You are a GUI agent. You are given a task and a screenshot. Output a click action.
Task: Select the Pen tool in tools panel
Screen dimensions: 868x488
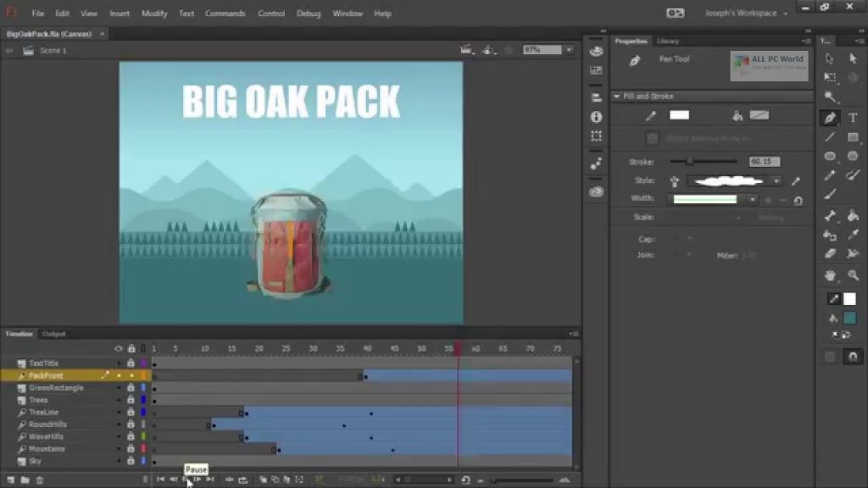click(x=830, y=118)
